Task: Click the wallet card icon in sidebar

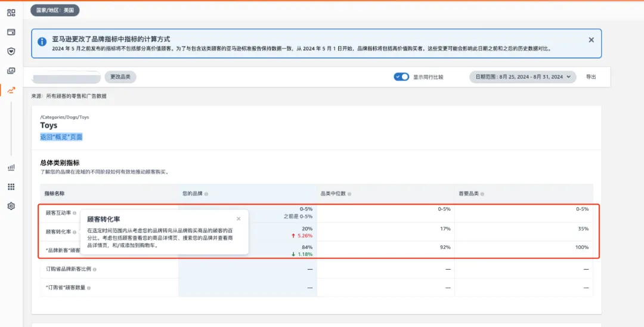Action: 11,32
